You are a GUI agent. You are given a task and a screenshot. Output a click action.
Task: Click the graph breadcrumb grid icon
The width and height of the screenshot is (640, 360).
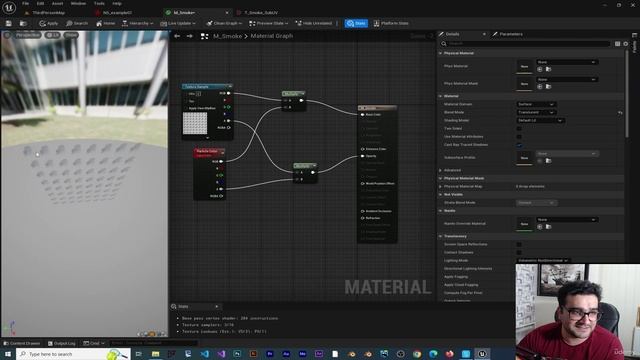pos(204,36)
